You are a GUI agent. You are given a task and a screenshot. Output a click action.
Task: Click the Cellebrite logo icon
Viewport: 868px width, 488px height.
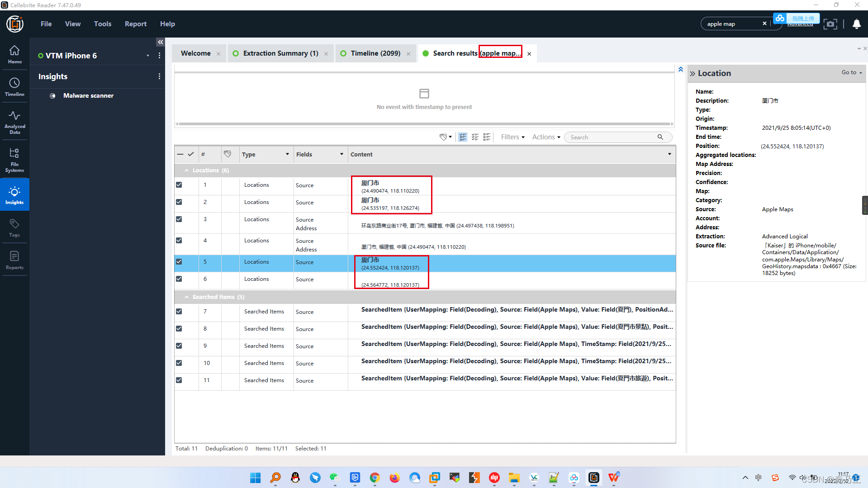click(15, 24)
